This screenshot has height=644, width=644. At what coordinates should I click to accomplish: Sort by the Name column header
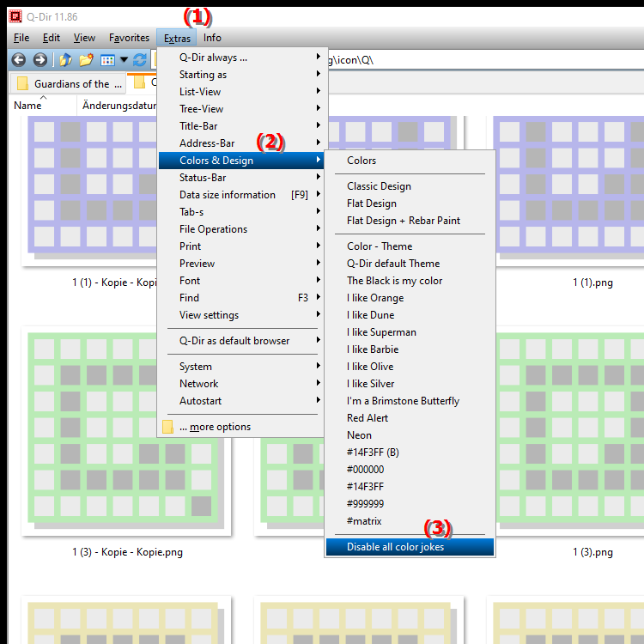(x=42, y=106)
